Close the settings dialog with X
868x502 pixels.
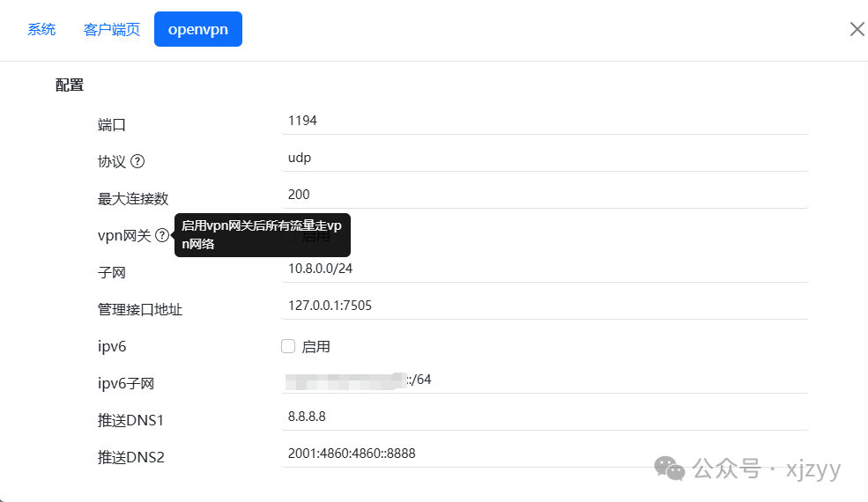[x=857, y=29]
